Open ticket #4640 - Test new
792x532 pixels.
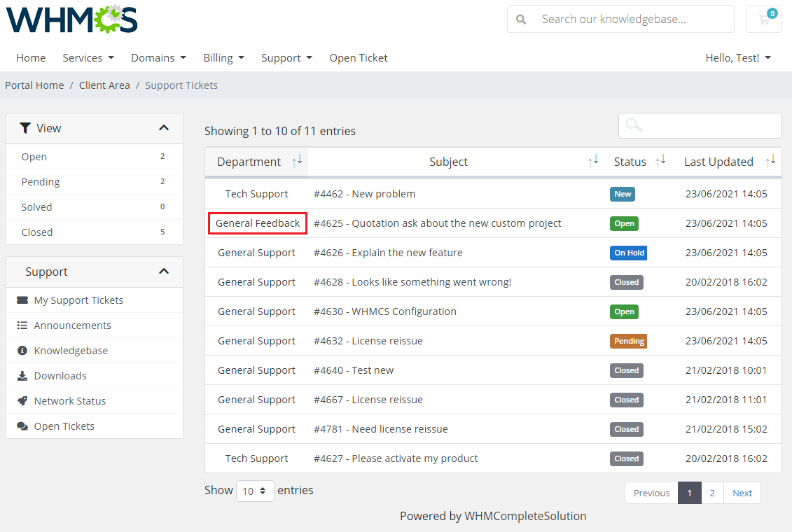point(354,370)
